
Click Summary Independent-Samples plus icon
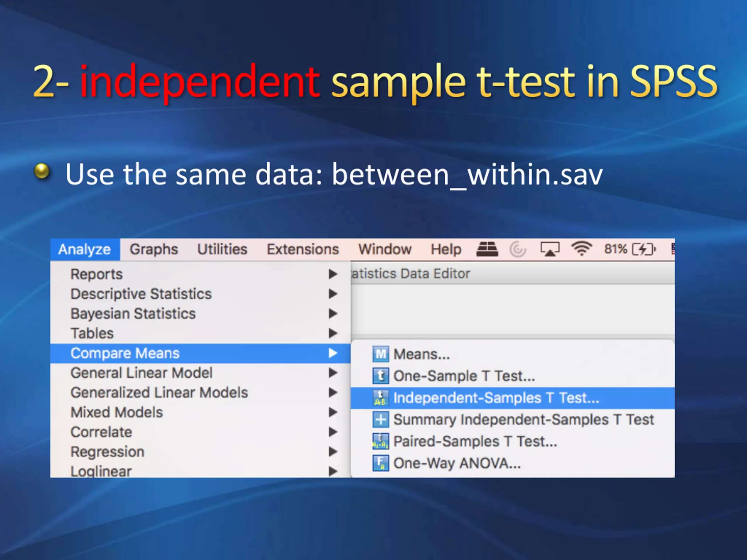click(x=381, y=420)
